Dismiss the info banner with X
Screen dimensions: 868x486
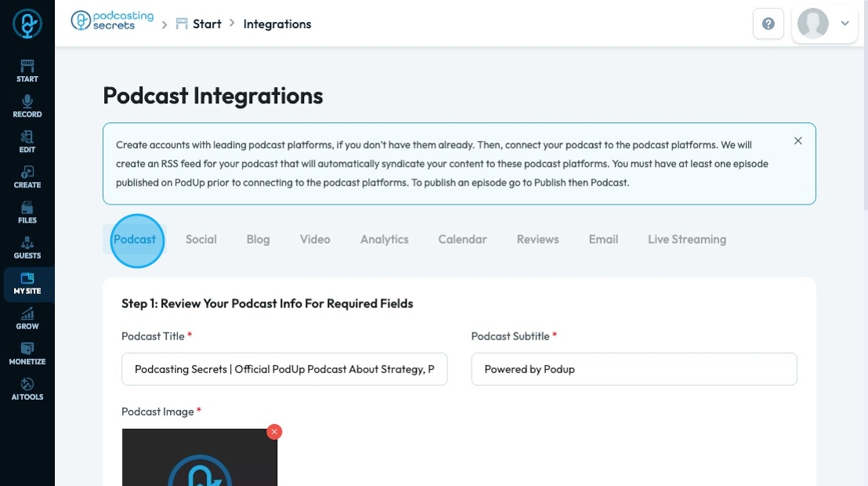click(797, 141)
